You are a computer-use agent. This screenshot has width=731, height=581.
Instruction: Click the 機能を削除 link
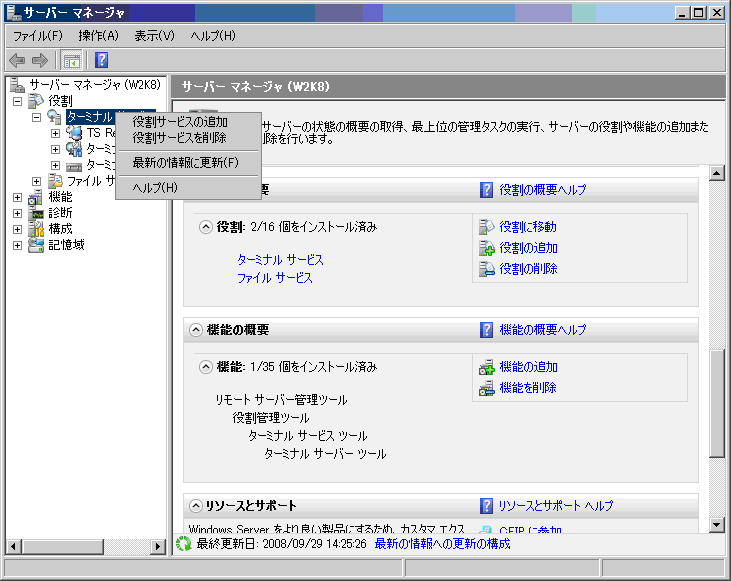point(528,388)
